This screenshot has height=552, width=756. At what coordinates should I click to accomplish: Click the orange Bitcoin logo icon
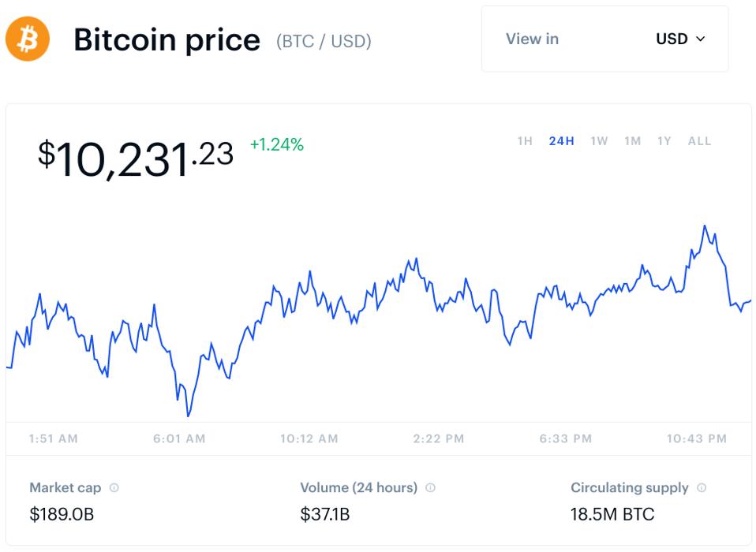tap(28, 39)
